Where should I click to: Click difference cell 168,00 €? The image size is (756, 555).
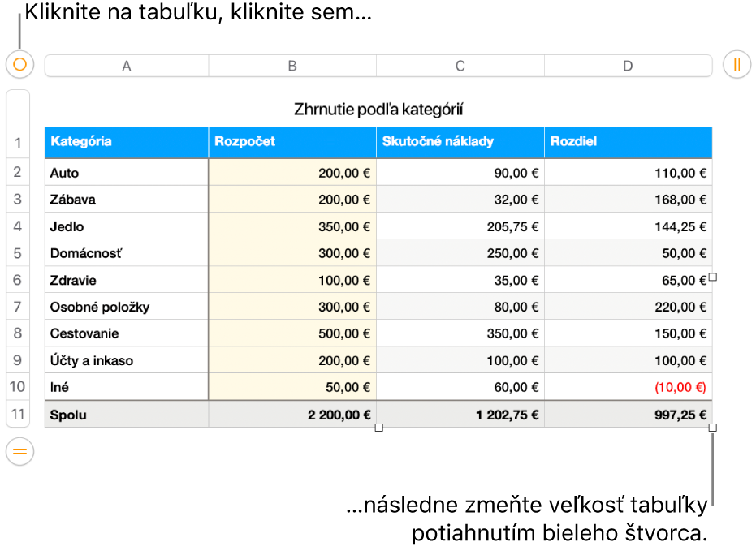click(x=629, y=200)
